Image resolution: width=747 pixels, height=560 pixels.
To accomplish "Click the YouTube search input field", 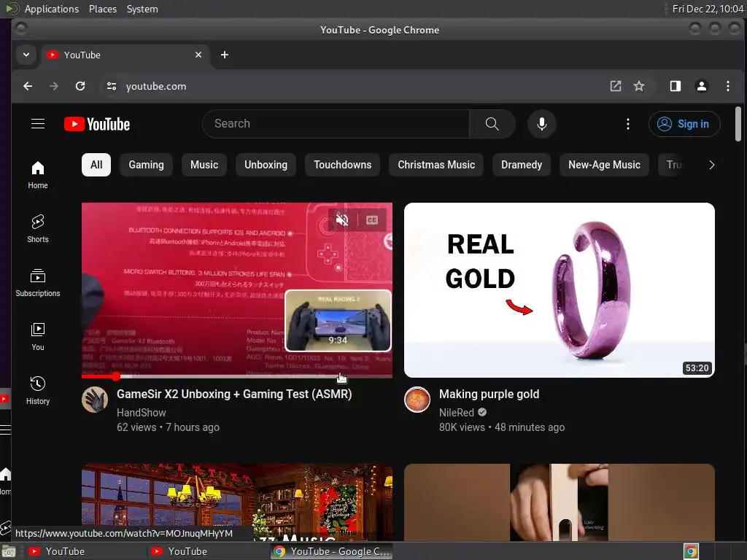I will (336, 124).
